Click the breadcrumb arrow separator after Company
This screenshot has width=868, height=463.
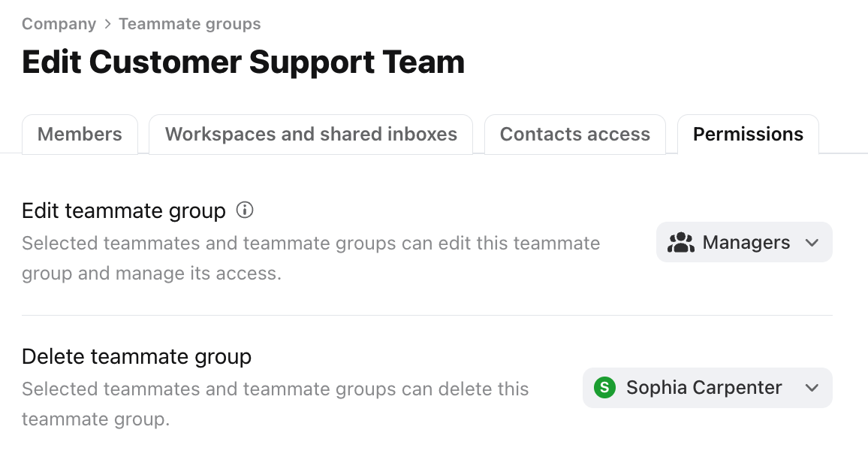click(x=107, y=24)
